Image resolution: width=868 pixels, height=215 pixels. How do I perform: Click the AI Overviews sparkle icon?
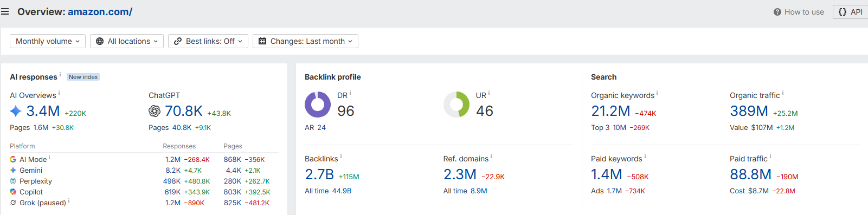[x=16, y=111]
